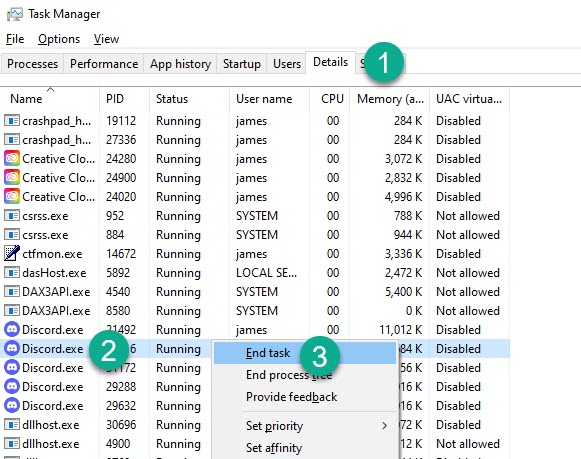Sort by the User name column header
The height and width of the screenshot is (459, 581).
269,99
